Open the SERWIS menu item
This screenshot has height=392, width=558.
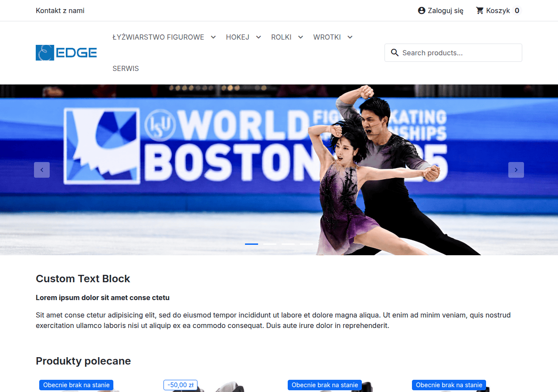(x=126, y=68)
